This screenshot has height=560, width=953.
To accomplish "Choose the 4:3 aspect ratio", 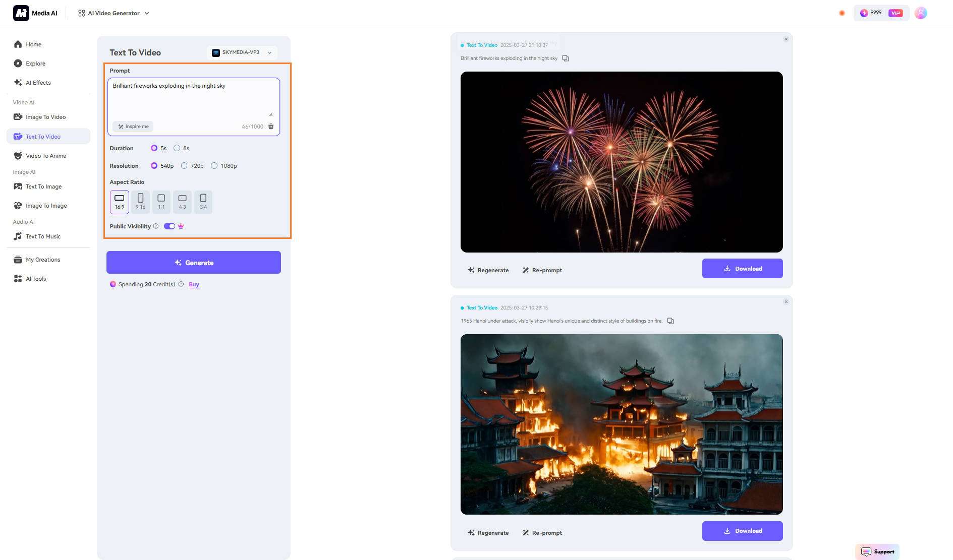I will click(183, 202).
